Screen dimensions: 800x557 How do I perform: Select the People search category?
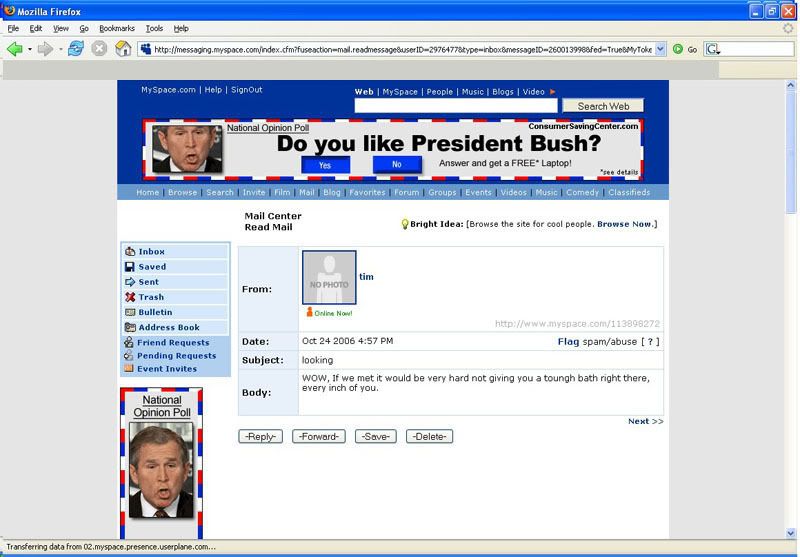coord(440,92)
